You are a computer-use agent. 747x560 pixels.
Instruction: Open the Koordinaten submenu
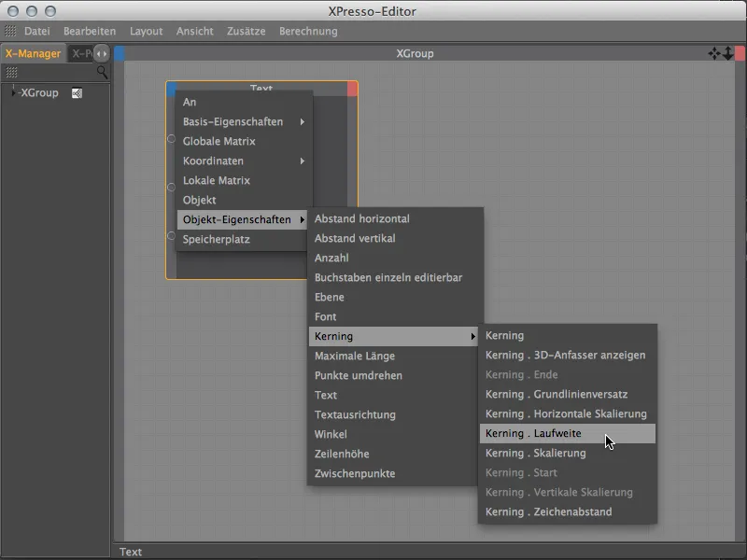243,161
